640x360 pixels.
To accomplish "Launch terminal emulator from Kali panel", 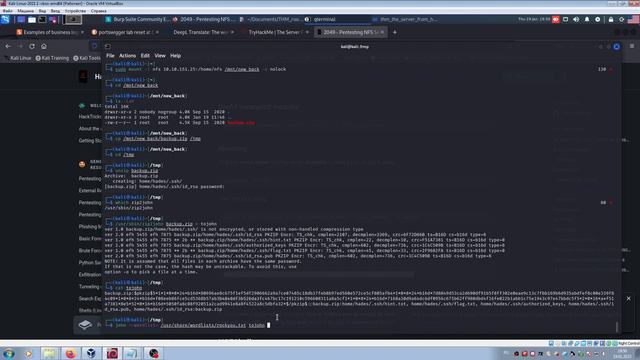I will click(42, 19).
